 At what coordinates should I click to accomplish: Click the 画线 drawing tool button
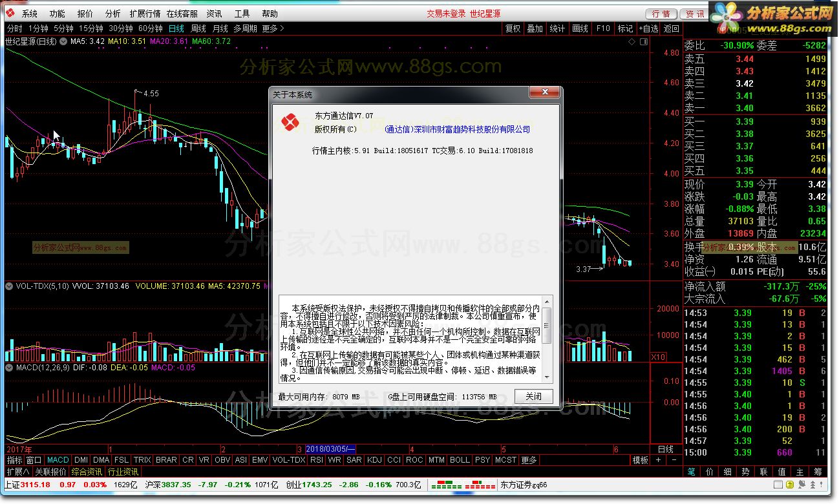coord(580,28)
